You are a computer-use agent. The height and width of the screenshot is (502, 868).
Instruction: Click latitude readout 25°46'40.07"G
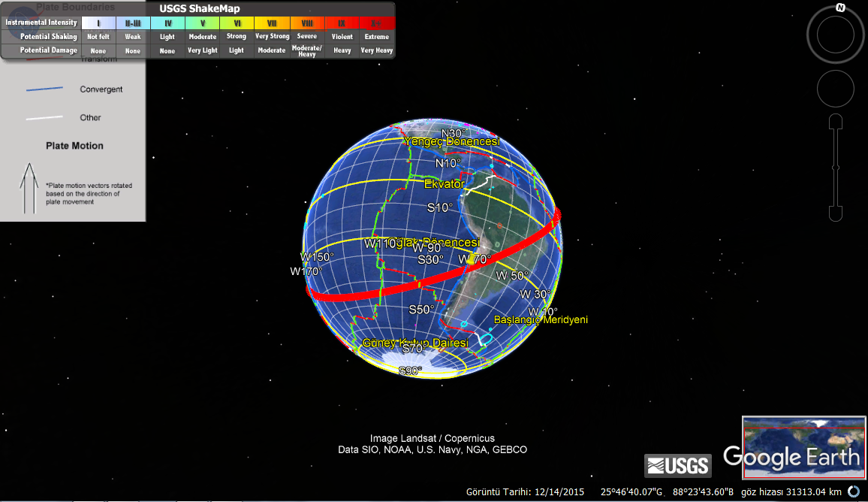tap(631, 491)
